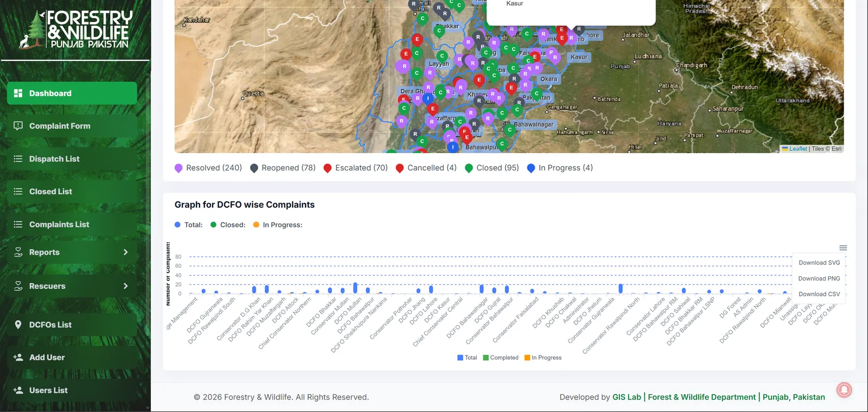This screenshot has width=868, height=412.
Task: Toggle the Completed series in chart legend
Action: pos(501,358)
